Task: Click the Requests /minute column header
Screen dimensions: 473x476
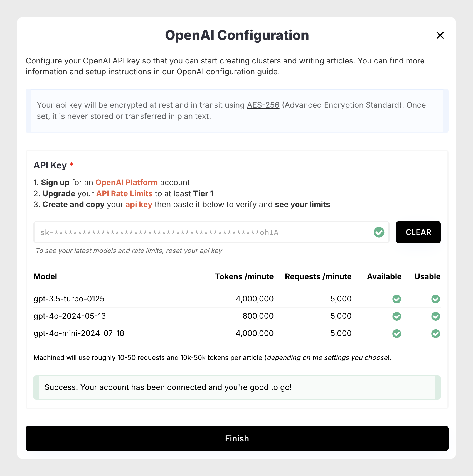Action: (x=318, y=277)
